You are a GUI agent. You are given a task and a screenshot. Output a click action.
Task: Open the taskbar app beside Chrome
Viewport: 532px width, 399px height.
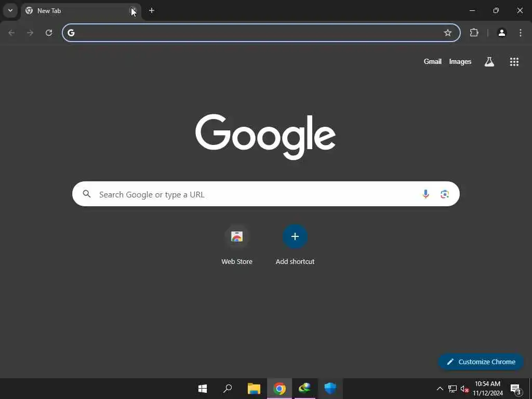pos(304,389)
